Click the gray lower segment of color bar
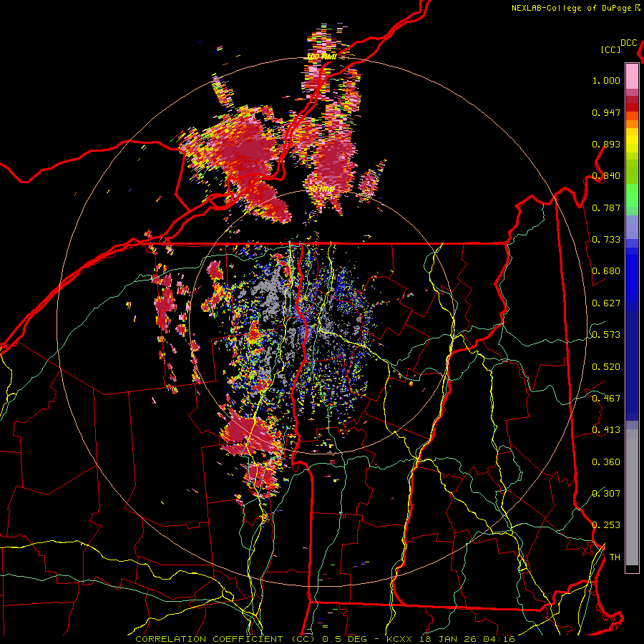 pyautogui.click(x=632, y=497)
